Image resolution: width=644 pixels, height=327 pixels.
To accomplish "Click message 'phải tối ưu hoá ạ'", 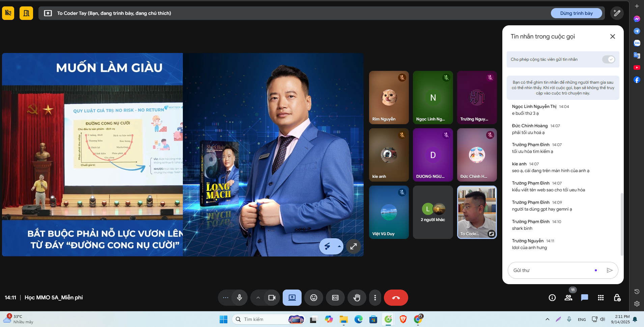I will pyautogui.click(x=528, y=133).
